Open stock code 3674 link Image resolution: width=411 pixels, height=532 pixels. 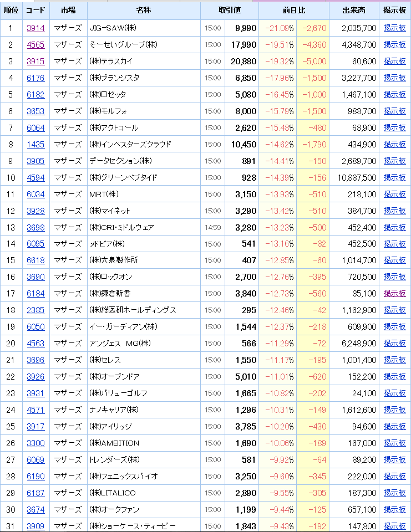tap(35, 510)
